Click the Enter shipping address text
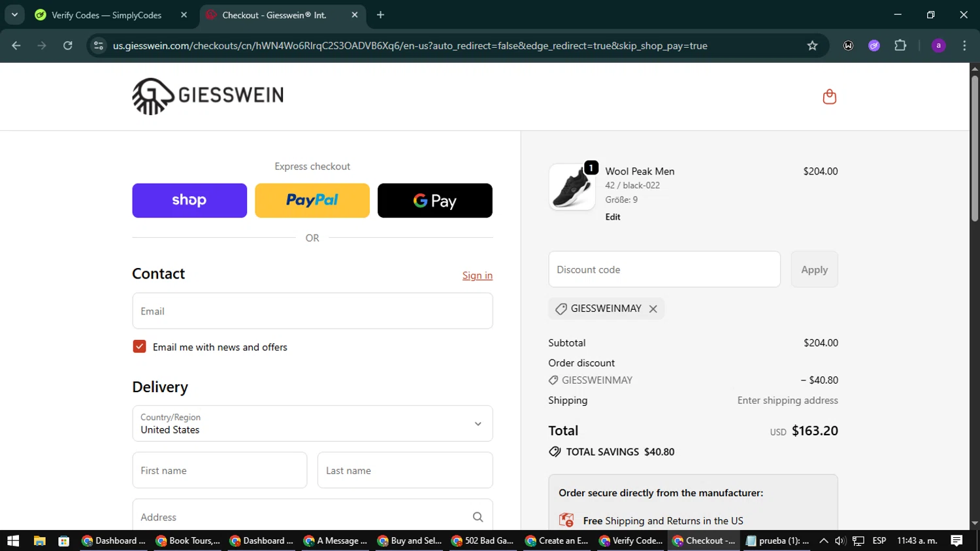 pos(787,401)
